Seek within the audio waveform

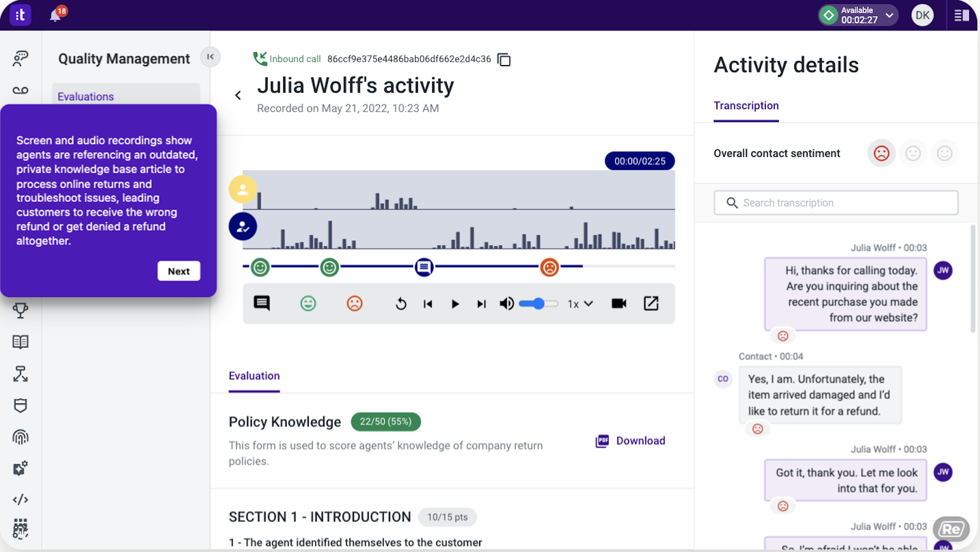[459, 210]
